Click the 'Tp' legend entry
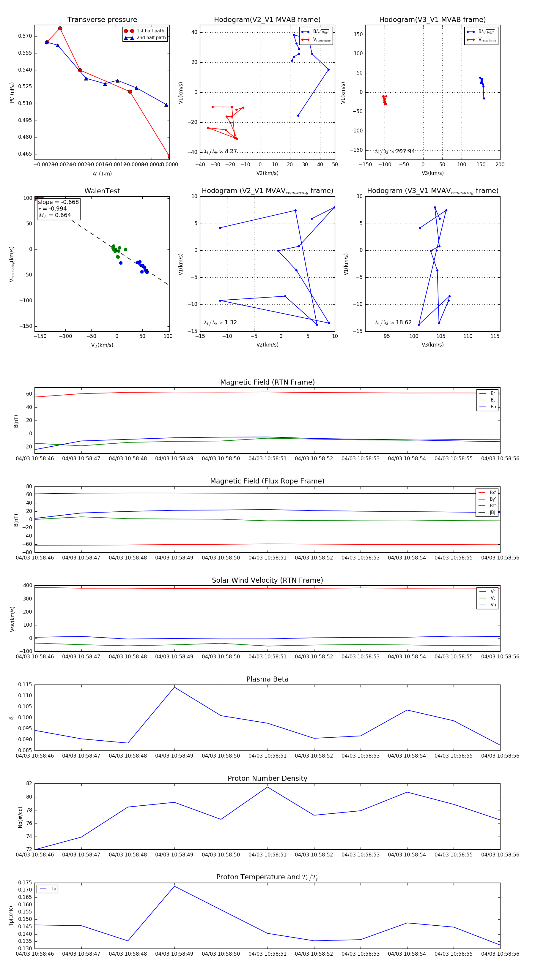Screen dimensions: 535x980 (x=48, y=889)
